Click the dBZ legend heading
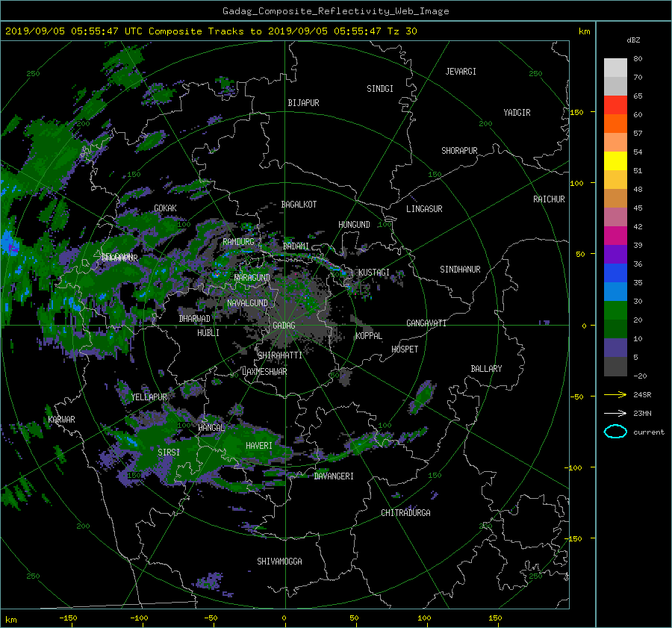 click(633, 40)
